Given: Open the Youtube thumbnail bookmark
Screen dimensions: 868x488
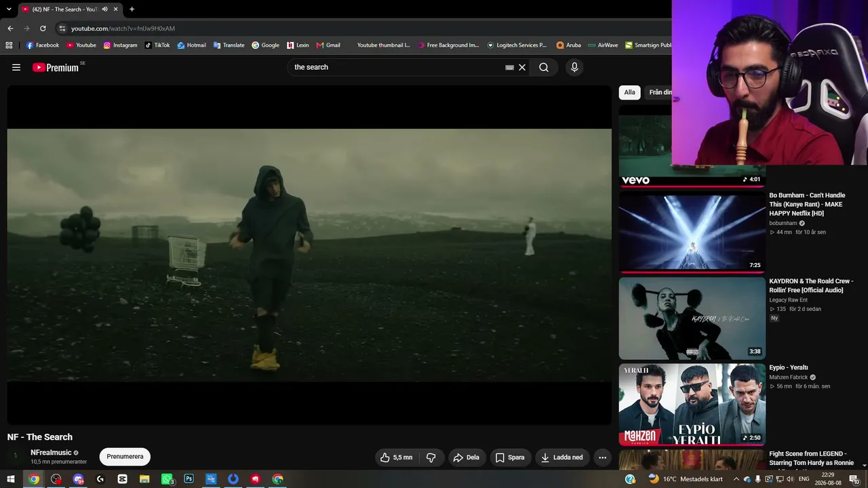Looking at the screenshot, I should [379, 45].
